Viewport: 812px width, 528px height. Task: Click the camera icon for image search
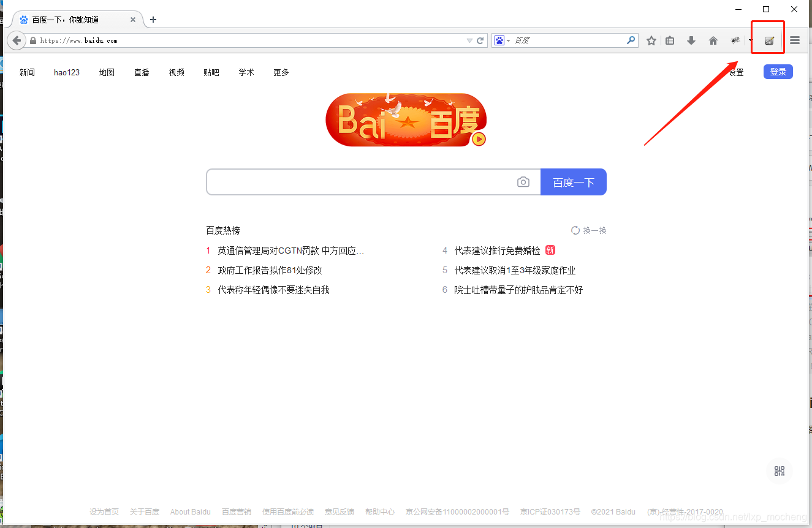pos(523,182)
